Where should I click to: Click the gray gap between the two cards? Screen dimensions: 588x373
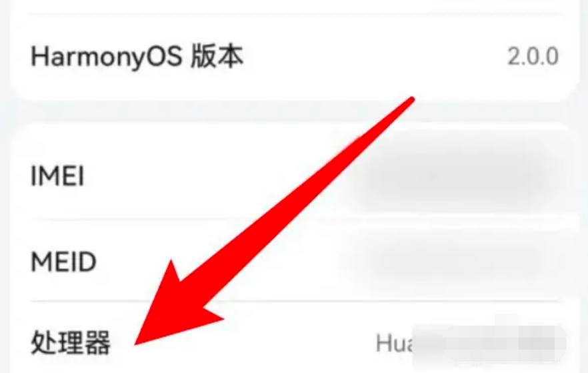pos(294,112)
